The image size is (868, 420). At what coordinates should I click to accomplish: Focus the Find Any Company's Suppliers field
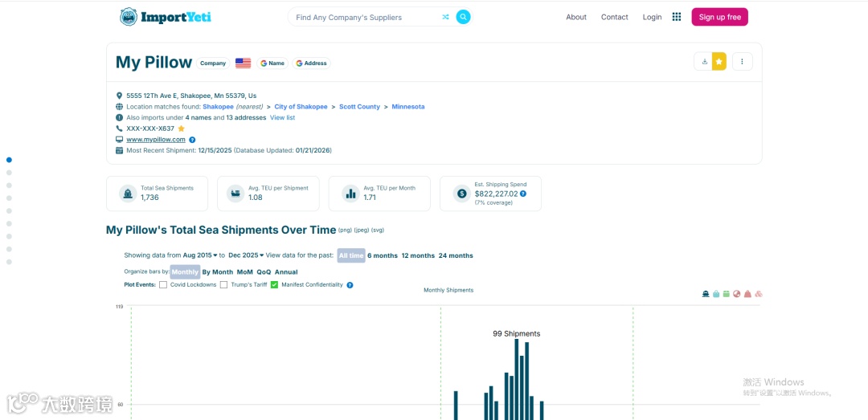coord(366,17)
